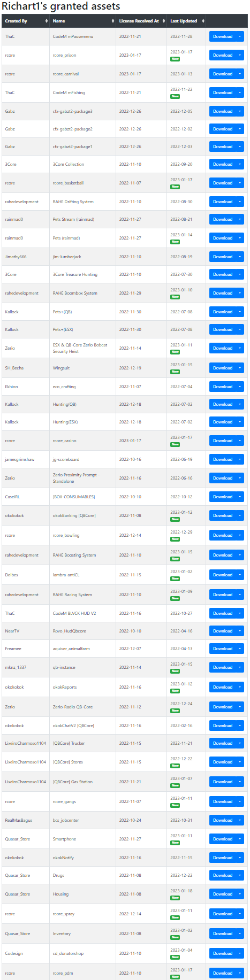The height and width of the screenshot is (980, 250).
Task: Open Download caret for cfx-gabzt2-package3
Action: (240, 111)
